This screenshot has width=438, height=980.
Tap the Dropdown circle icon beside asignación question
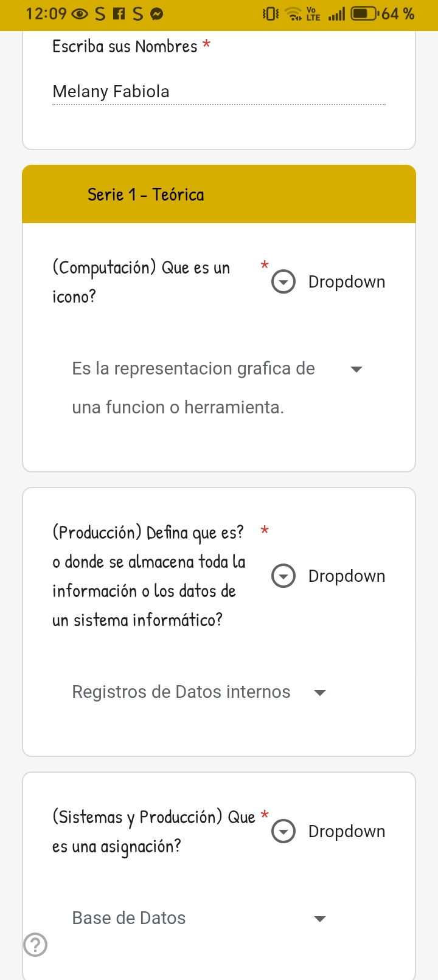pyautogui.click(x=283, y=831)
